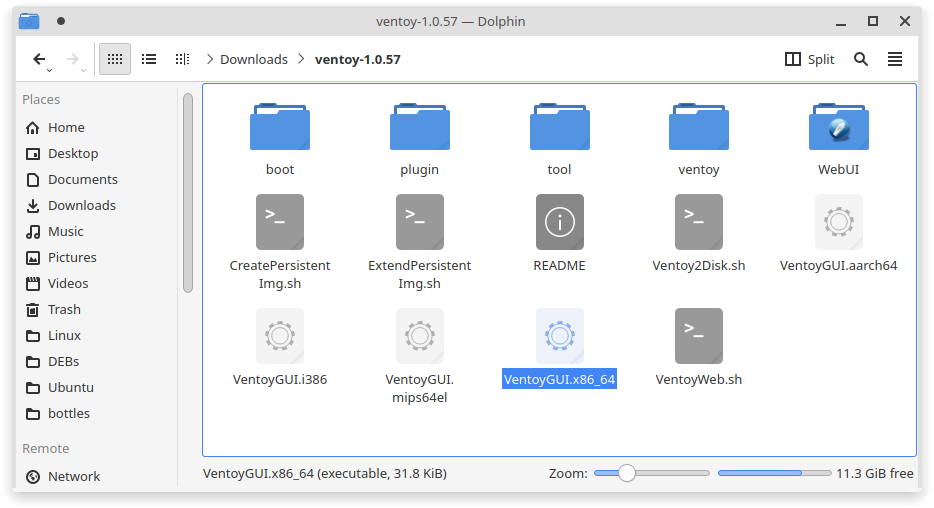The image size is (934, 508).
Task: Expand the breadcrumb chevron before Downloads
Action: (210, 59)
